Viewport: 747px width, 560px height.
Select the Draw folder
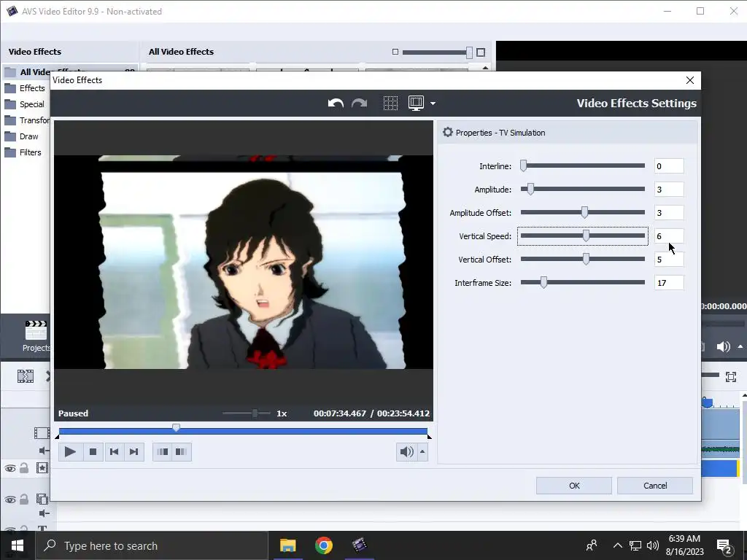click(21, 136)
